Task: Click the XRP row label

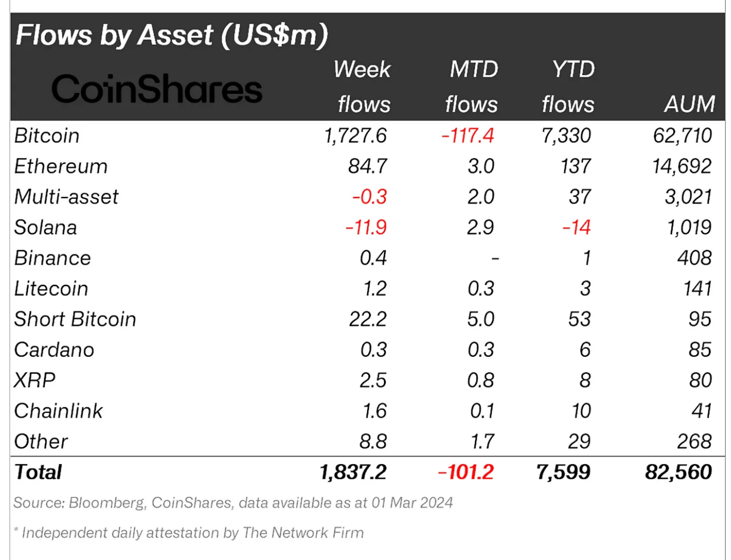Action: pos(35,380)
